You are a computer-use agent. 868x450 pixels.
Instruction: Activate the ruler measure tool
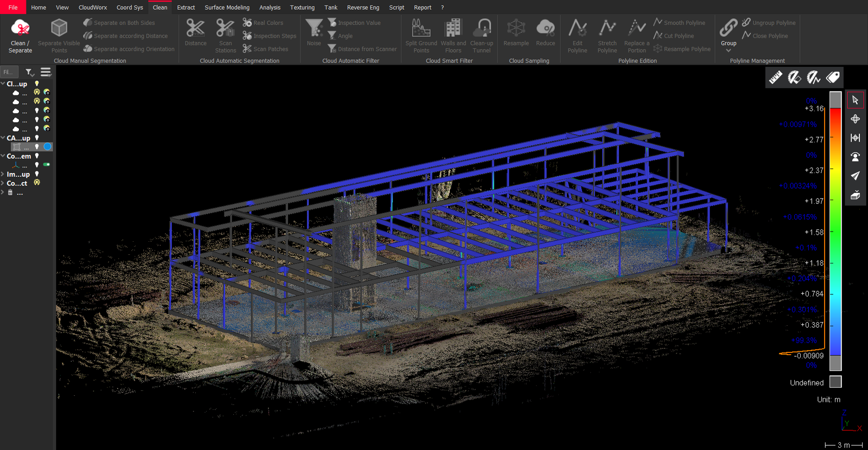776,78
